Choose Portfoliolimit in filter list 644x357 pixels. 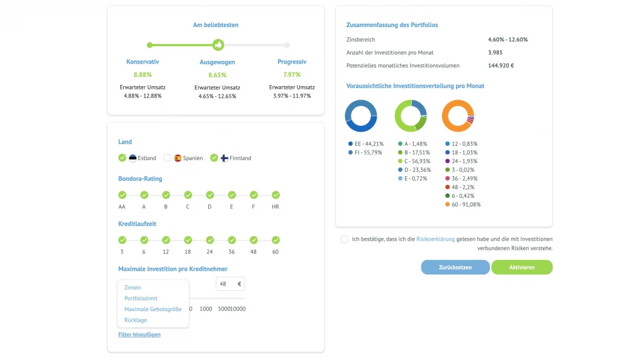tap(141, 298)
